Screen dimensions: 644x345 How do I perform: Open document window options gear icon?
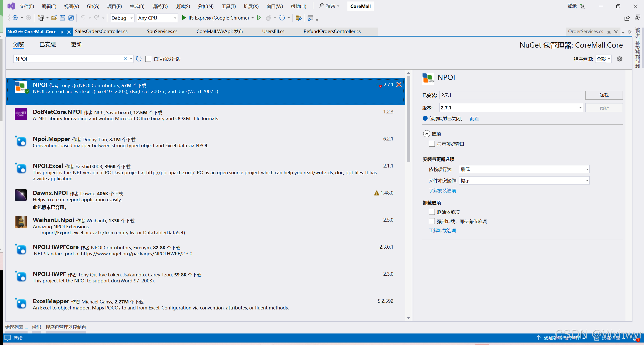630,32
